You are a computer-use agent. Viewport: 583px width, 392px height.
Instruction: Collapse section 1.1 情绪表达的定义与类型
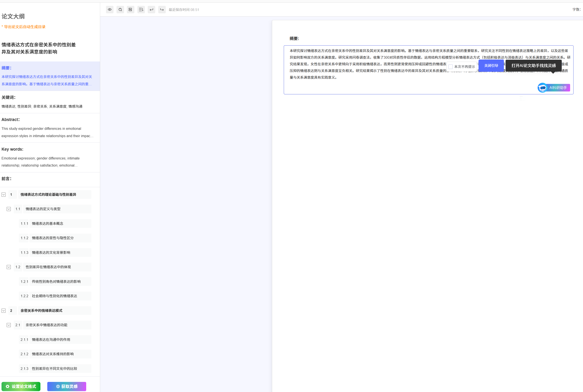click(9, 209)
